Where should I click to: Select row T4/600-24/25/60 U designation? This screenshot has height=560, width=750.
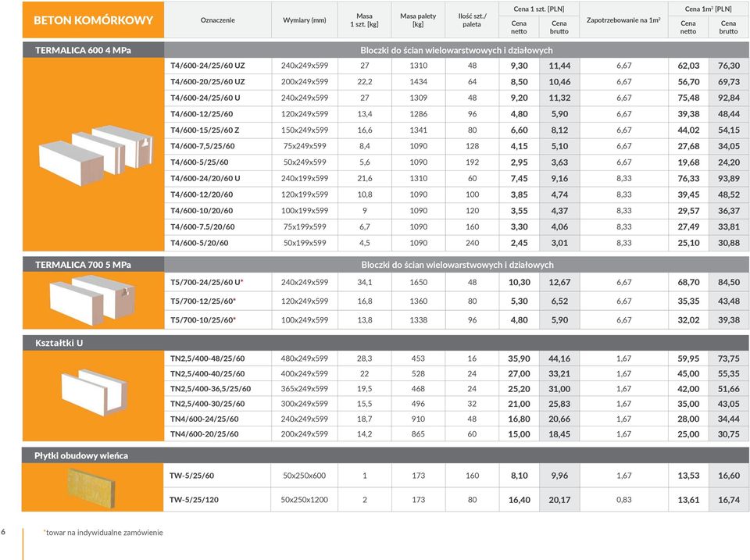tap(205, 98)
